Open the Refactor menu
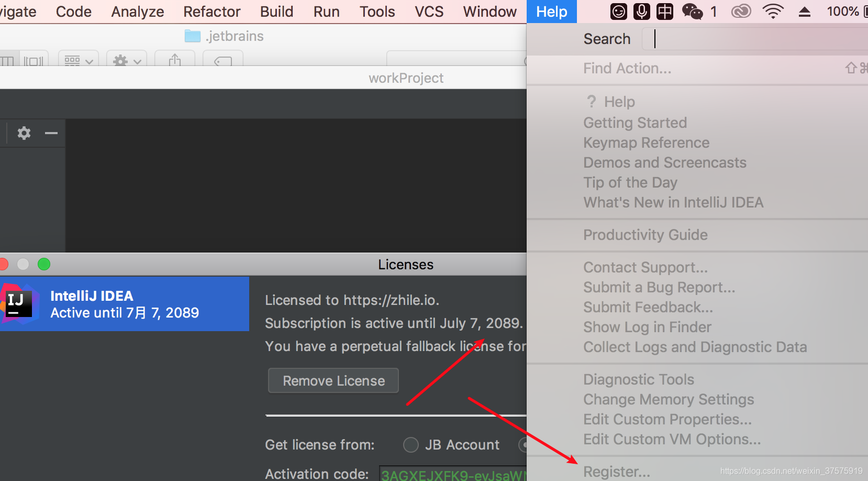The height and width of the screenshot is (481, 868). (x=212, y=12)
